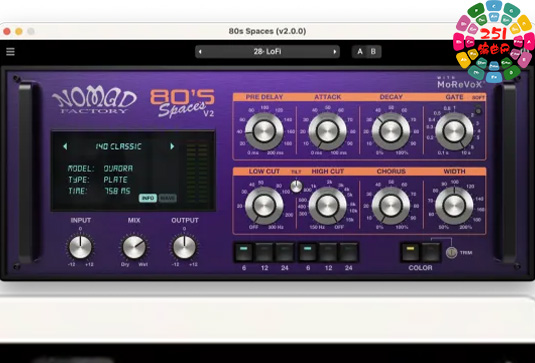Enable Low Cut 24 slope button
The image size is (535, 363).
pyautogui.click(x=284, y=252)
